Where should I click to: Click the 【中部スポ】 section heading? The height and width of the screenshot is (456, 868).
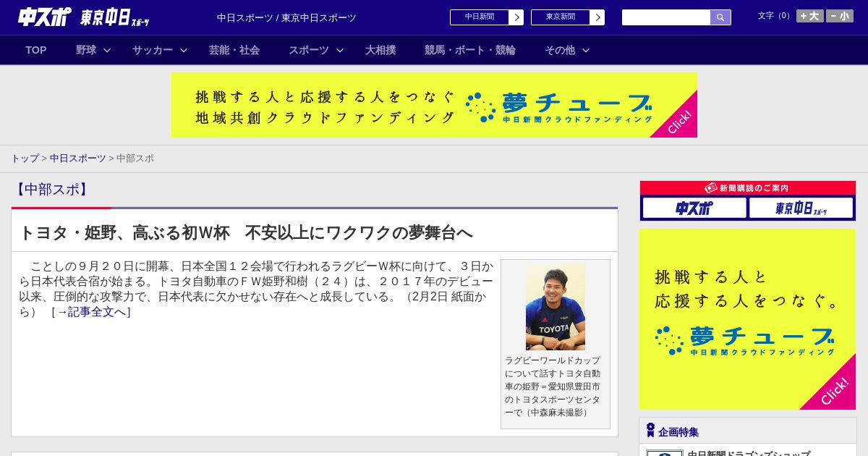pyautogui.click(x=51, y=190)
